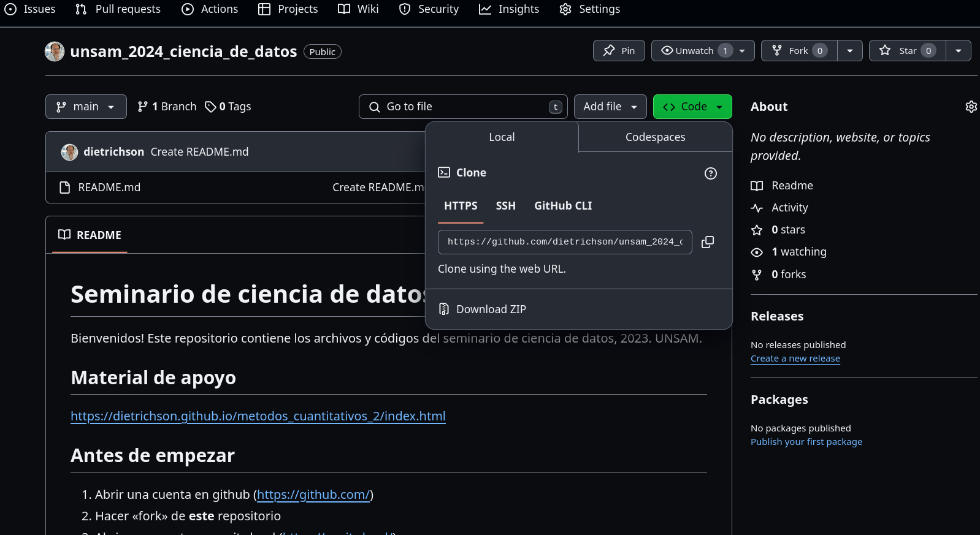The height and width of the screenshot is (535, 980).
Task: Copy the HTTPS clone URL to clipboard
Action: tap(707, 242)
